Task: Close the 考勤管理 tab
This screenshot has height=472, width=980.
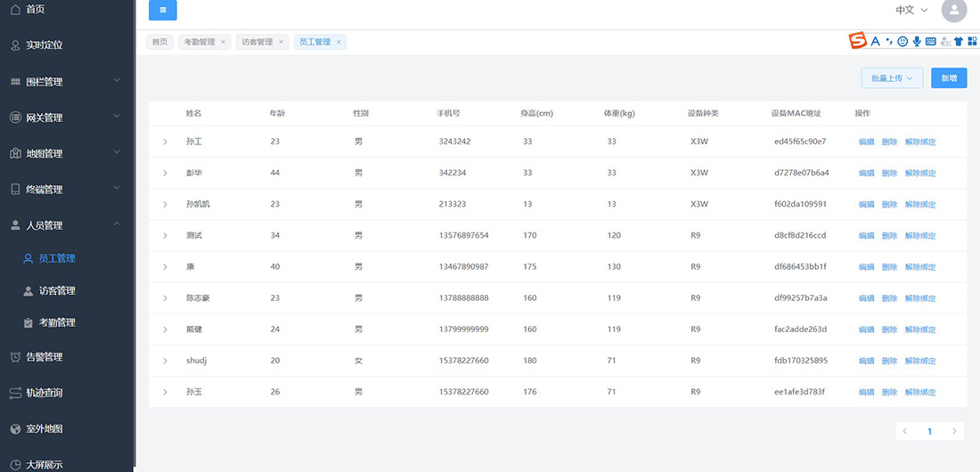Action: 223,43
